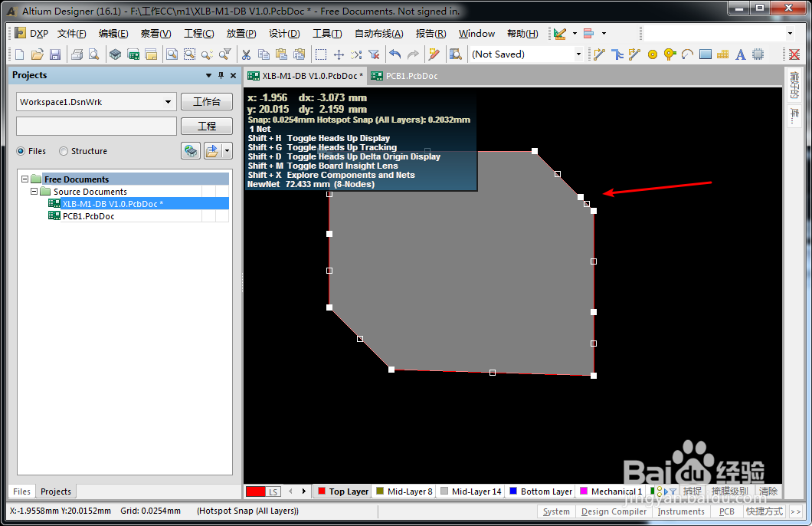The width and height of the screenshot is (812, 526).
Task: Select objects inside area tool
Action: point(321,54)
